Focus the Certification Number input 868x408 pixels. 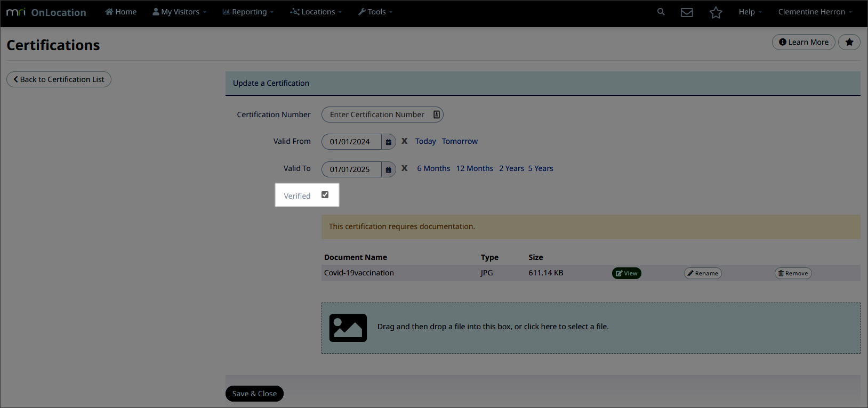(x=382, y=115)
